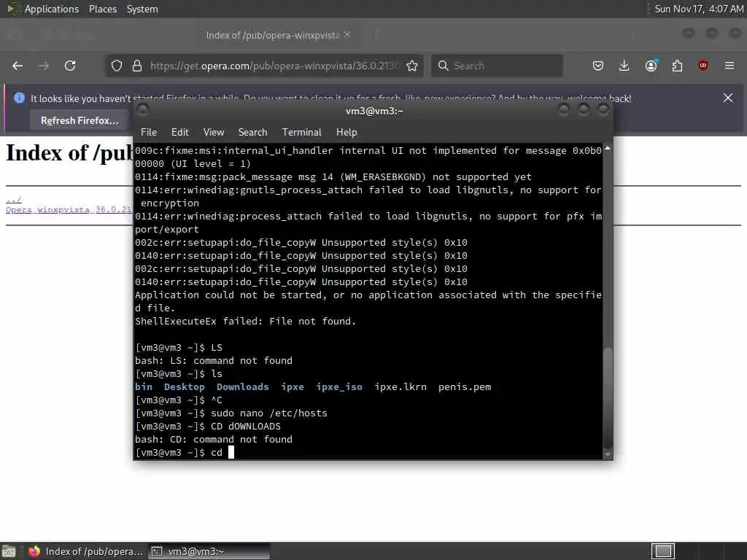This screenshot has width=747, height=560.
Task: Open Firefox downloads panel
Action: pyautogui.click(x=624, y=66)
